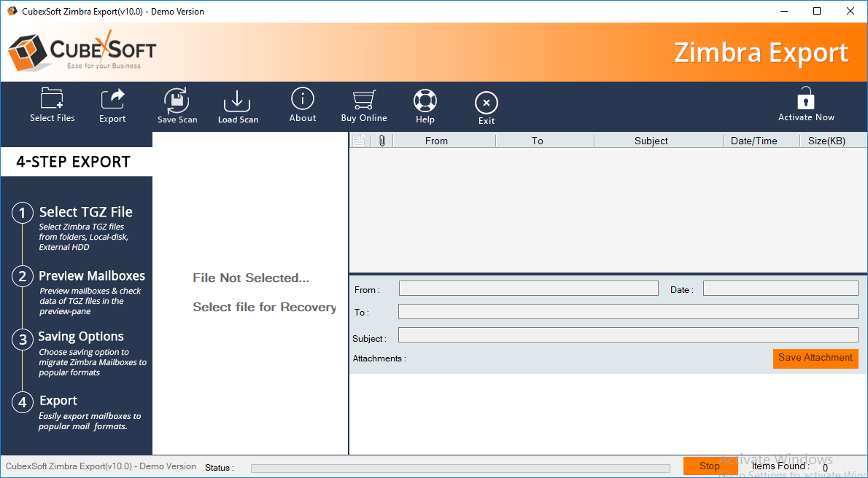The width and height of the screenshot is (868, 478).
Task: Click the Subject column header
Action: pos(651,141)
